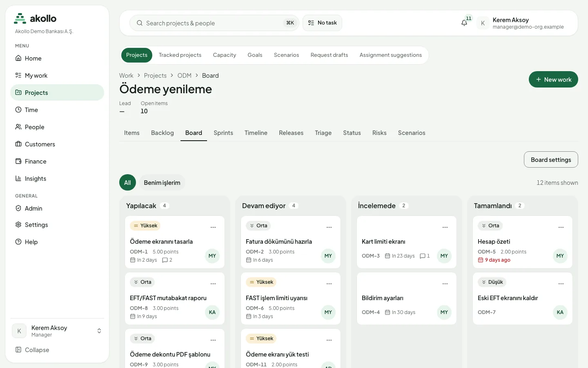Viewport: 588px width, 368px height.
Task: Click the K avatar in the top bar
Action: pyautogui.click(x=483, y=23)
